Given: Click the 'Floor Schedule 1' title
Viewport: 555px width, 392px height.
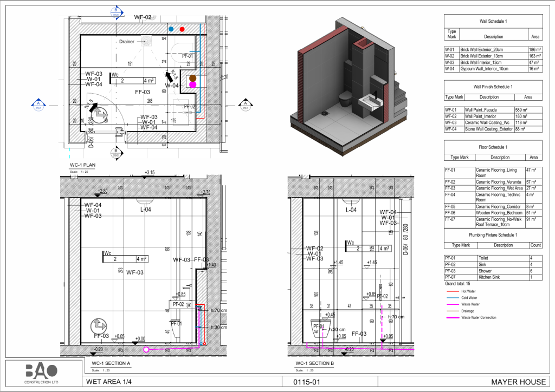Looking at the screenshot, I should point(493,147).
